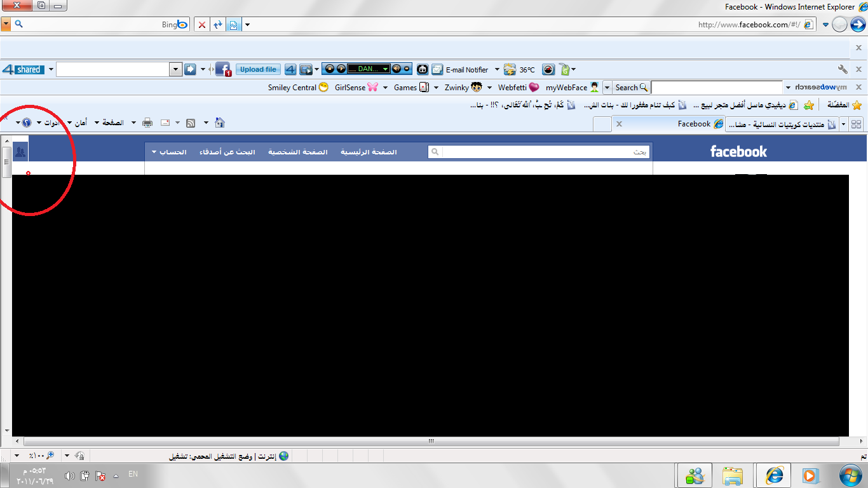Open the DAN radio station dropdown

point(385,69)
